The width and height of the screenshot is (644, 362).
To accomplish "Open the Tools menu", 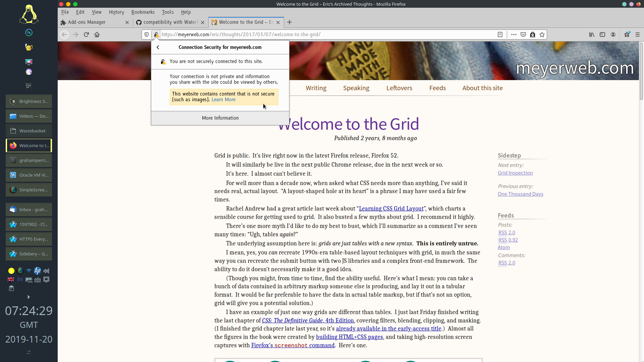I will pyautogui.click(x=168, y=12).
